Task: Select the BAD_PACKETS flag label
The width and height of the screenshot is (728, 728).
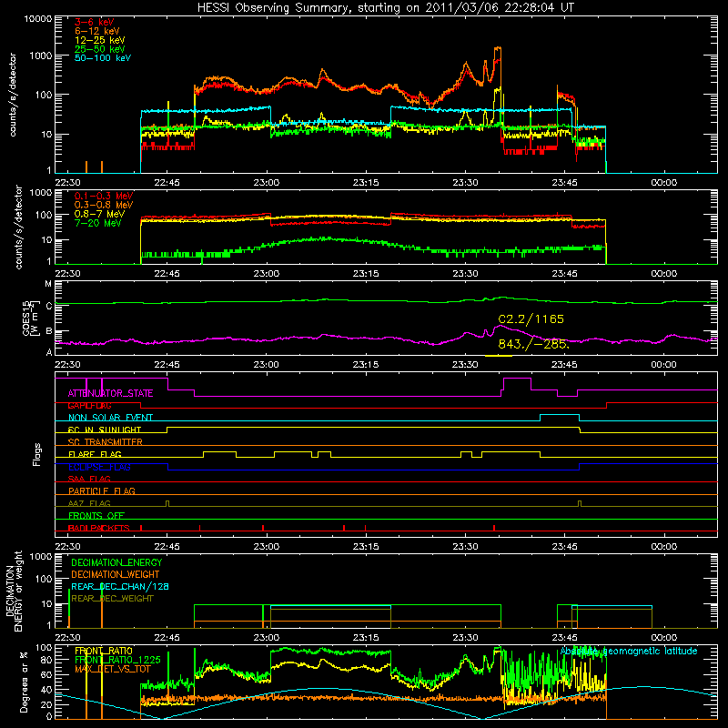Action: [x=99, y=528]
